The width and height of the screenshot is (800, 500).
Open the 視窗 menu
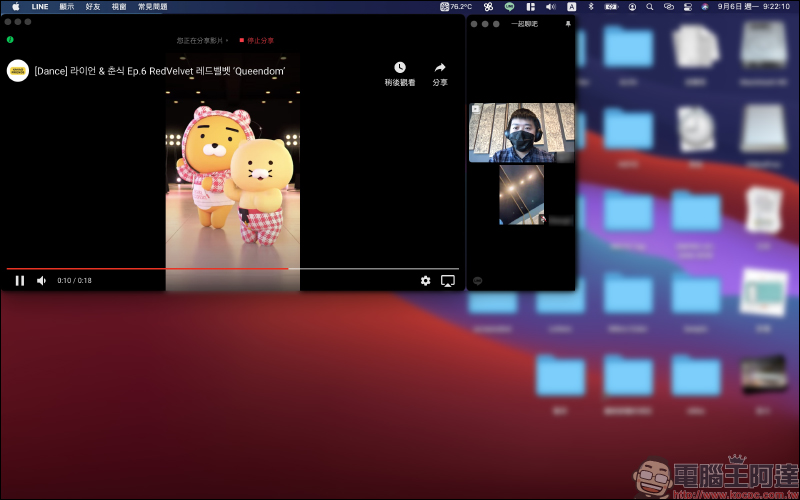(119, 7)
